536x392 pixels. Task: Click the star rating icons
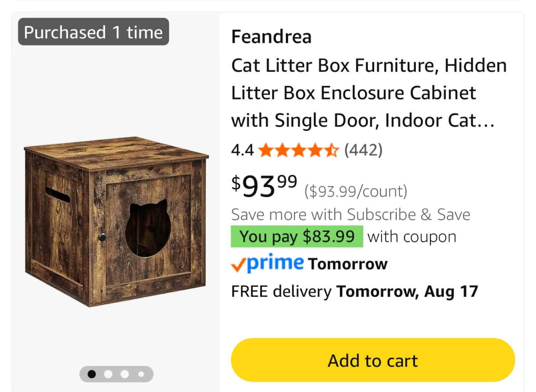pyautogui.click(x=299, y=151)
